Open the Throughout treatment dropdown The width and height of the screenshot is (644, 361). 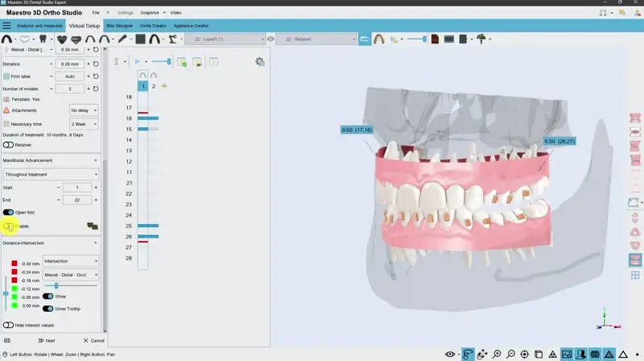[x=50, y=174]
